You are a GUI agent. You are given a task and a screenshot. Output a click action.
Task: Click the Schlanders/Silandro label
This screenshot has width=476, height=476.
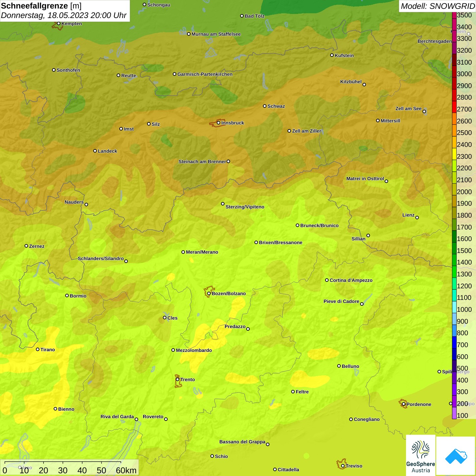[x=101, y=258]
